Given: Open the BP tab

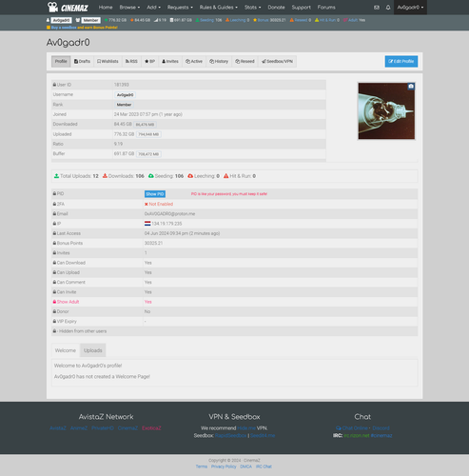Looking at the screenshot, I should click(x=149, y=61).
